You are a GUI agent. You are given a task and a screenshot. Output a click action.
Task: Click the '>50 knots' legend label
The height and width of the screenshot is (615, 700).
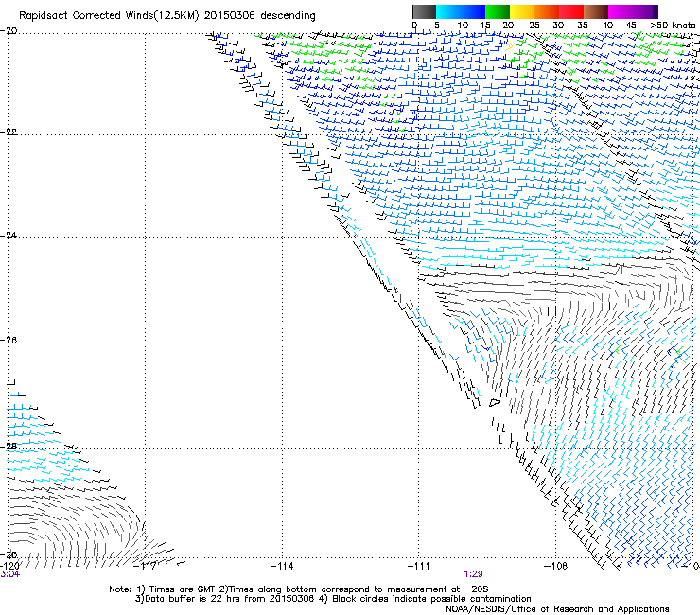click(x=673, y=26)
